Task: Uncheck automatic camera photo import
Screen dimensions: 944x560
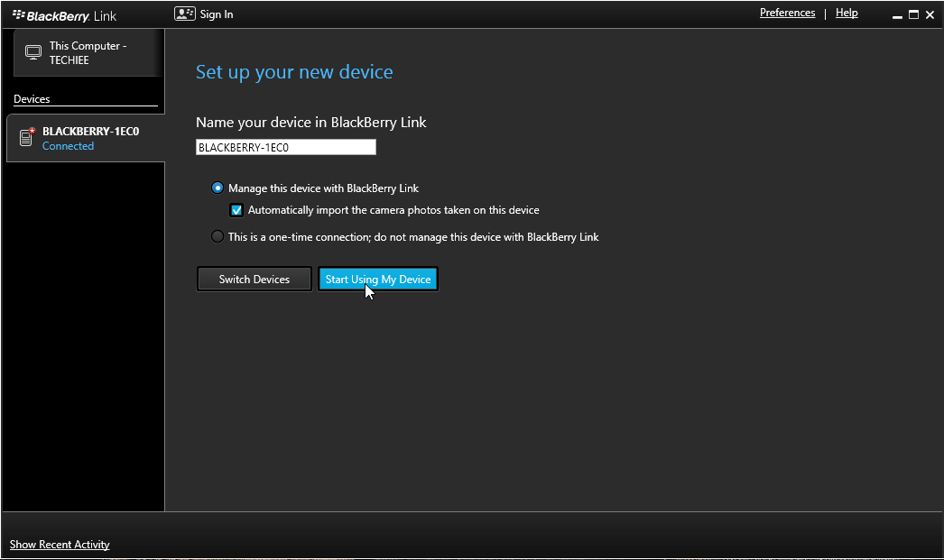Action: point(236,210)
